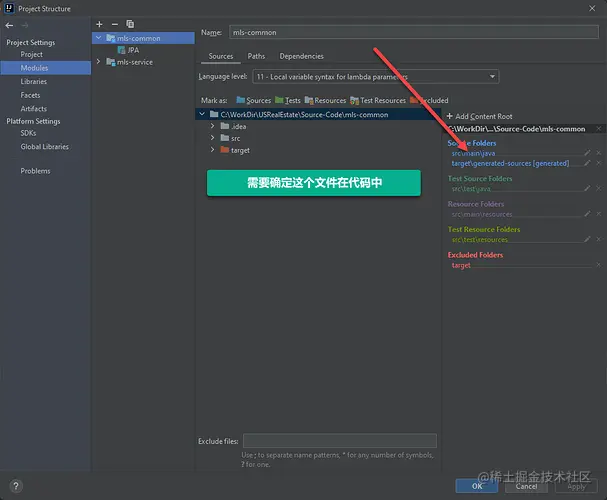Remove target from Excluded Folders

point(598,265)
